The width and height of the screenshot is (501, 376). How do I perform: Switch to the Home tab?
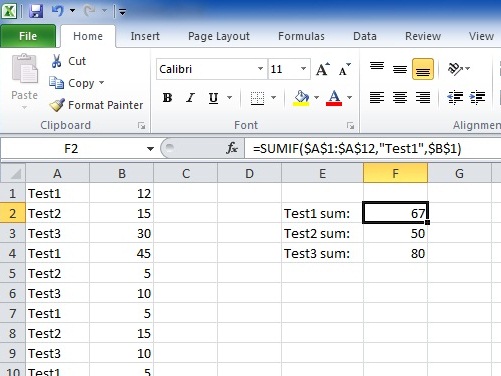88,36
